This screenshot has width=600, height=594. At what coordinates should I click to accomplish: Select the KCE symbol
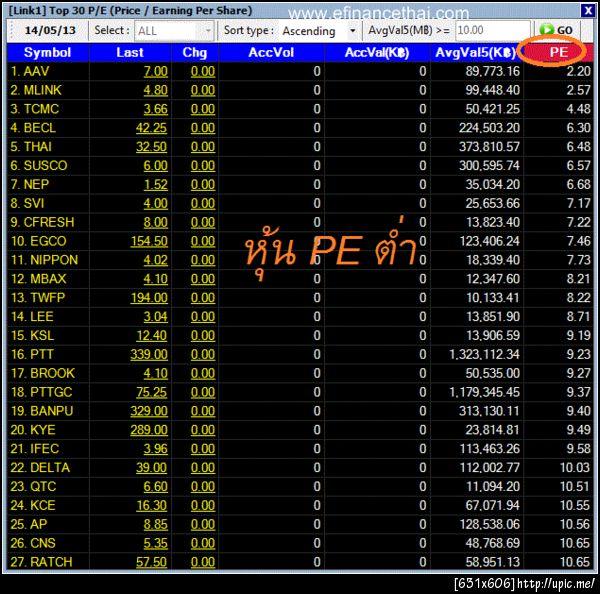pyautogui.click(x=43, y=505)
